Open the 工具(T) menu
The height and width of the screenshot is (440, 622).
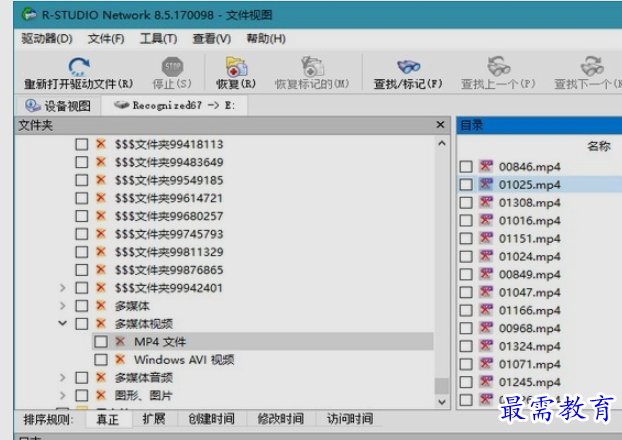point(158,38)
